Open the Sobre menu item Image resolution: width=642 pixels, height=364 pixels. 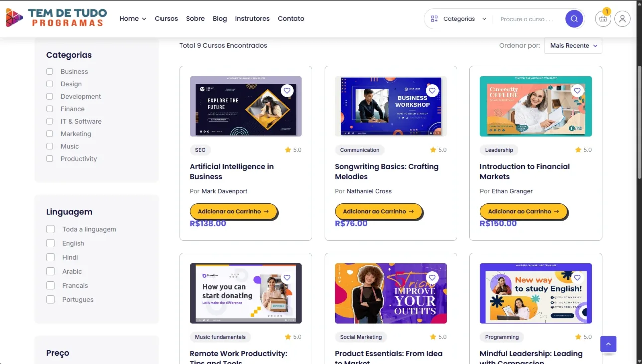click(x=195, y=18)
